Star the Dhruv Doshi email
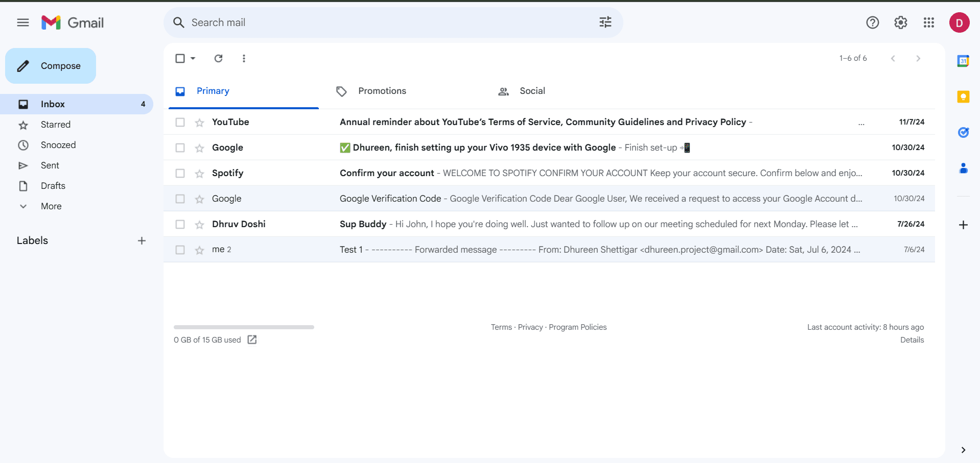980x463 pixels. (199, 225)
